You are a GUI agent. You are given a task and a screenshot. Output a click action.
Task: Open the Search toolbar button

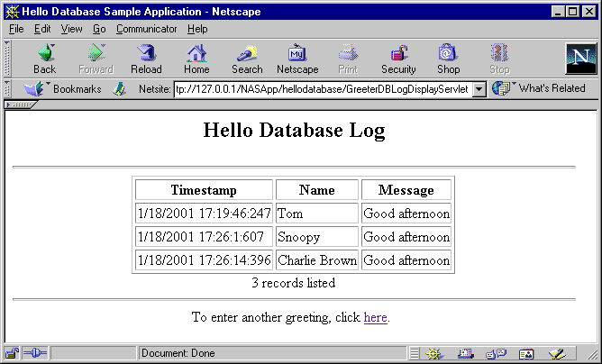pos(247,59)
